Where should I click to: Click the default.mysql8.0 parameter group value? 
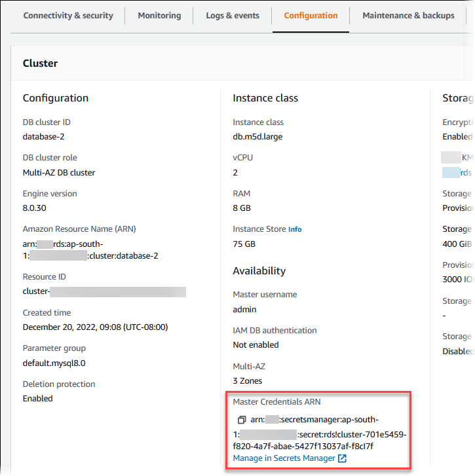tap(54, 363)
